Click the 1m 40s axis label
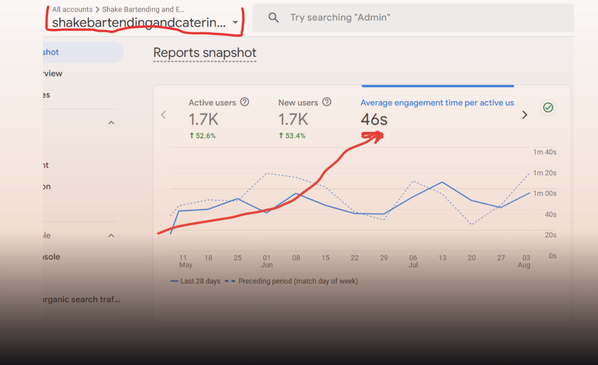The width and height of the screenshot is (598, 365). point(545,152)
